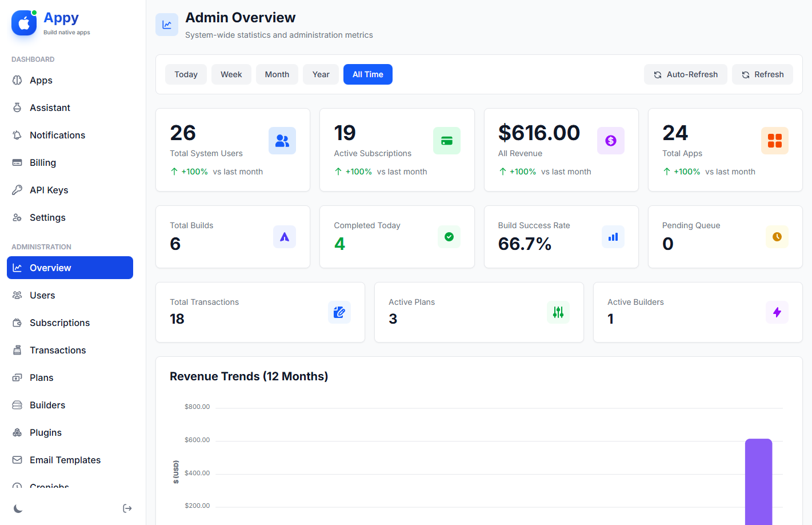Screen dimensions: 812x525
Task: Open the Assistant section from the sidebar
Action: coord(18,108)
